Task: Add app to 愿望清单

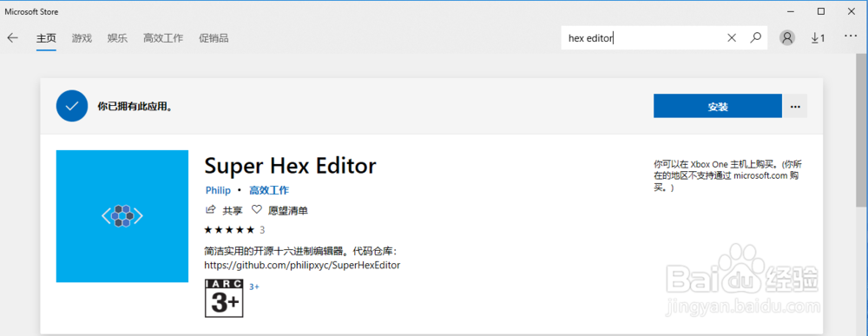Action: tap(279, 210)
